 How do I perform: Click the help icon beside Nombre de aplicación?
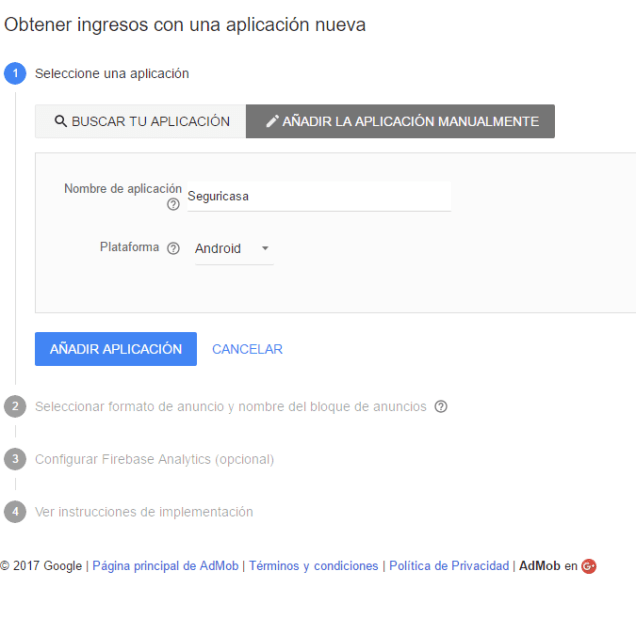173,205
